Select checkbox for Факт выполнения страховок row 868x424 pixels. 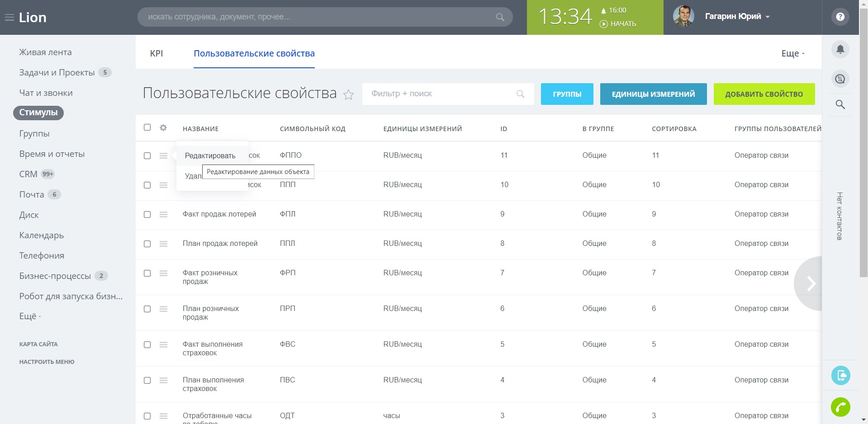[x=147, y=344]
